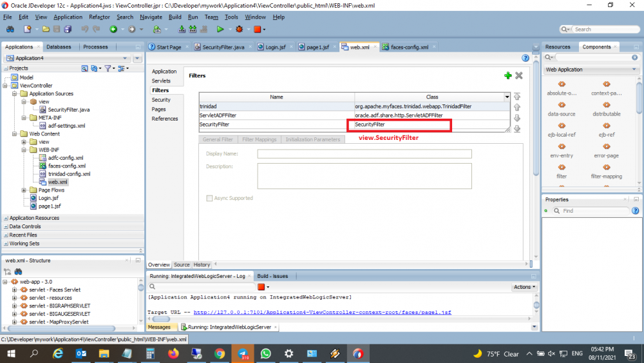Click the Projects filter funnel icon

(108, 68)
